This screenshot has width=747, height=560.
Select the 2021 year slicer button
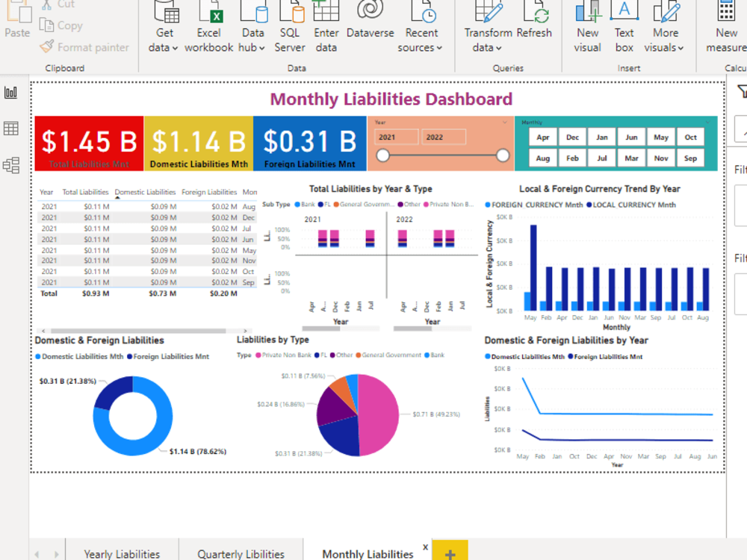tap(396, 137)
